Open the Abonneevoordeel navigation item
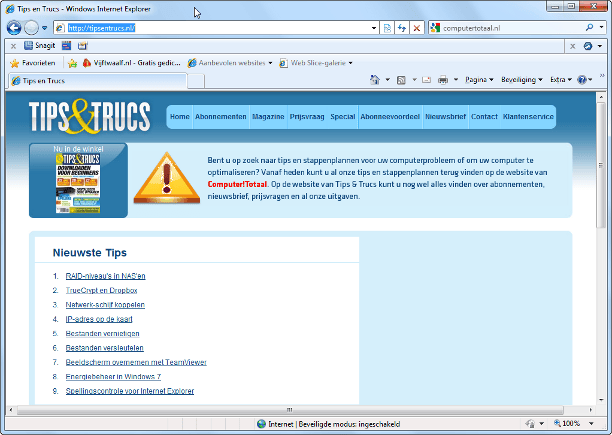The height and width of the screenshot is (435, 612). (390, 117)
